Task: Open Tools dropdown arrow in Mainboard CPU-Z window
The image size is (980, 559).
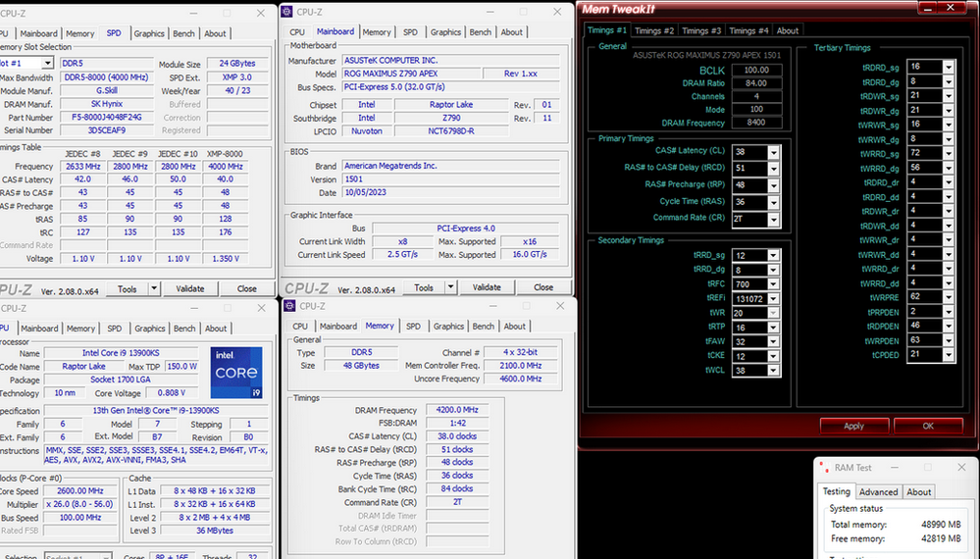Action: [x=450, y=287]
